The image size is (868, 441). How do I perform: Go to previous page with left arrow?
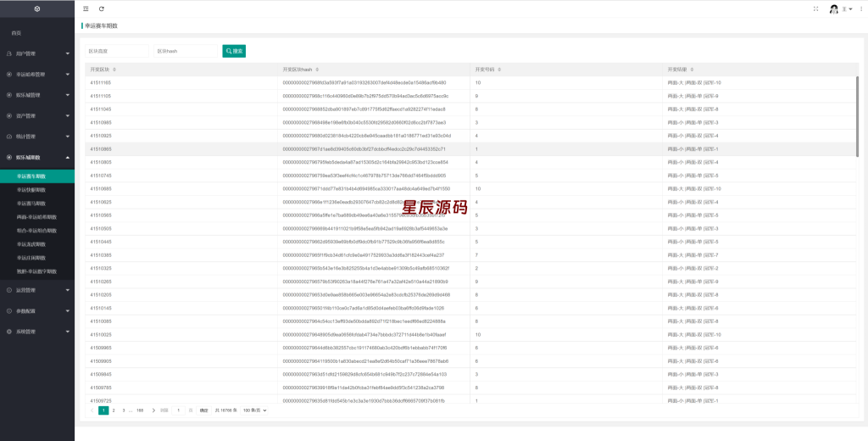[92, 410]
